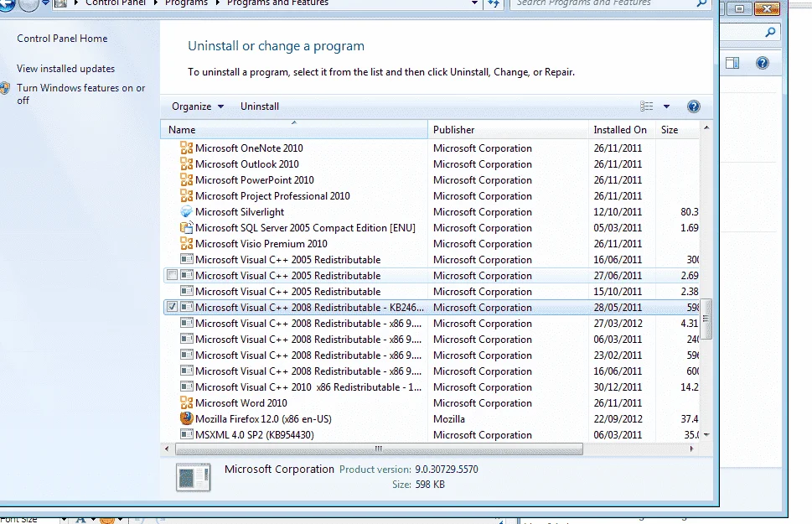The width and height of the screenshot is (812, 524).
Task: Click the 12/10/2011 installed date cell
Action: click(618, 212)
